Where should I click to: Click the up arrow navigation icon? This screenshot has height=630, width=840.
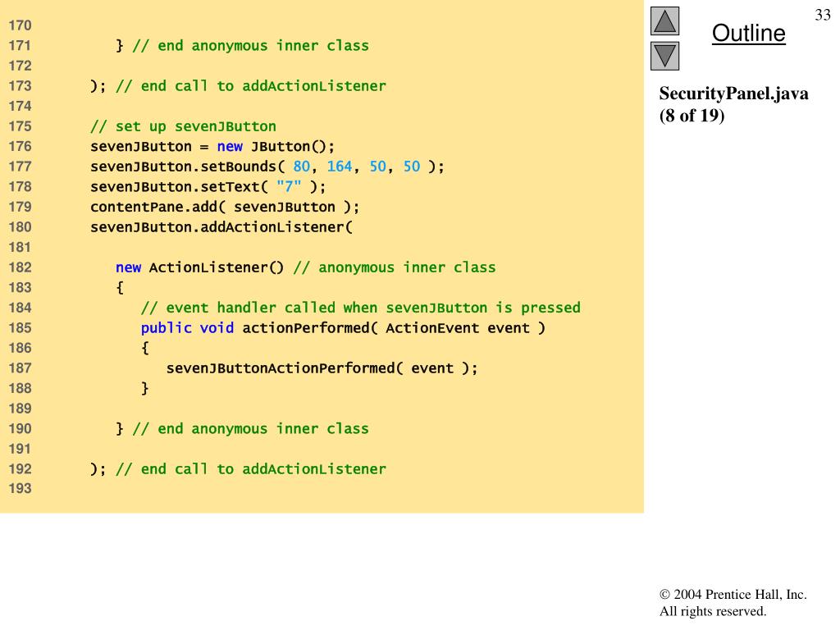(664, 21)
